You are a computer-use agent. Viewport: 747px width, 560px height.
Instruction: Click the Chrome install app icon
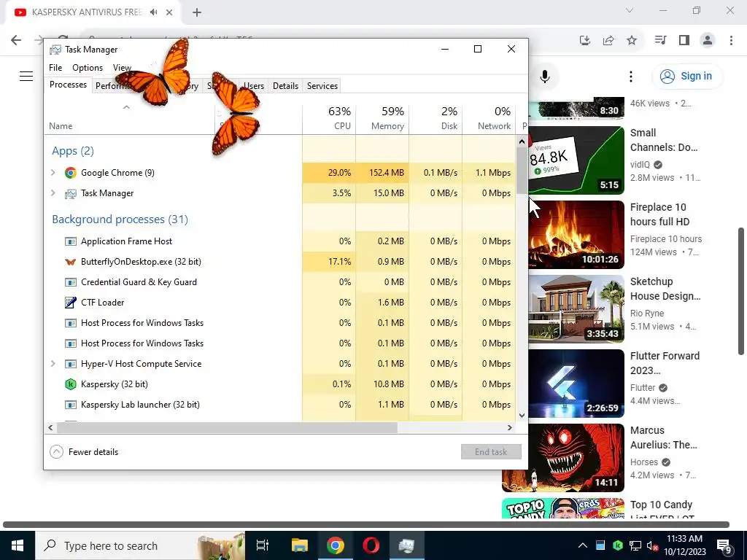[x=585, y=41]
